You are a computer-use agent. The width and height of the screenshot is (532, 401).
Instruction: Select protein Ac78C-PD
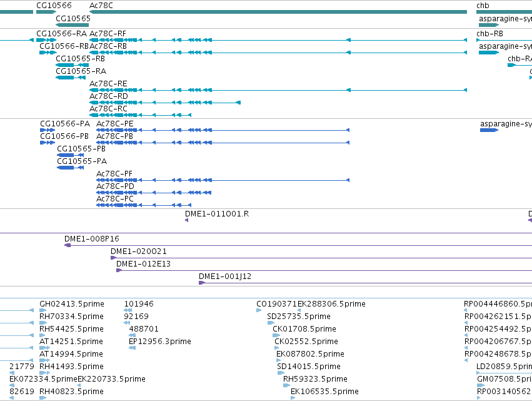[154, 193]
